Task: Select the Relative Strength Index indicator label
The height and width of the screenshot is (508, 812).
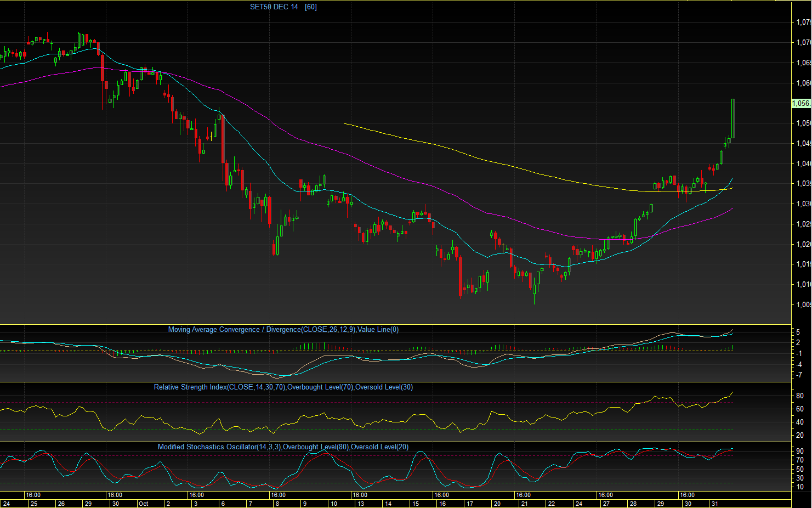Action: pos(283,387)
